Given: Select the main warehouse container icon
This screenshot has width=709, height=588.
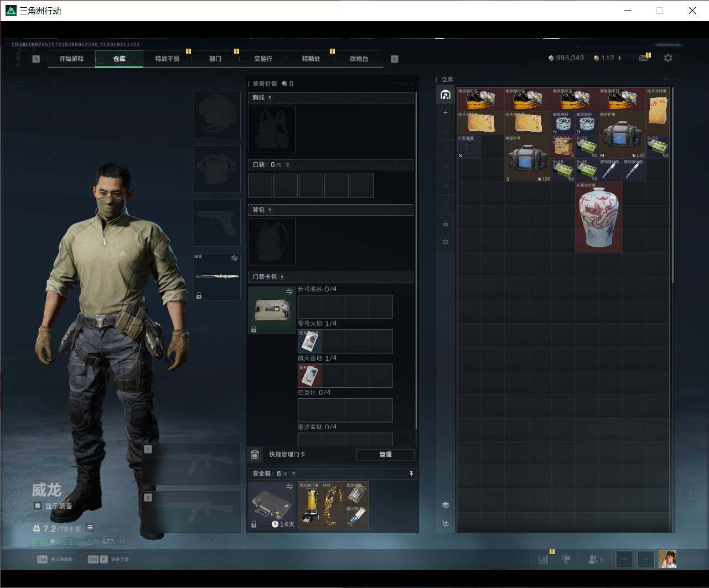Looking at the screenshot, I should point(446,95).
